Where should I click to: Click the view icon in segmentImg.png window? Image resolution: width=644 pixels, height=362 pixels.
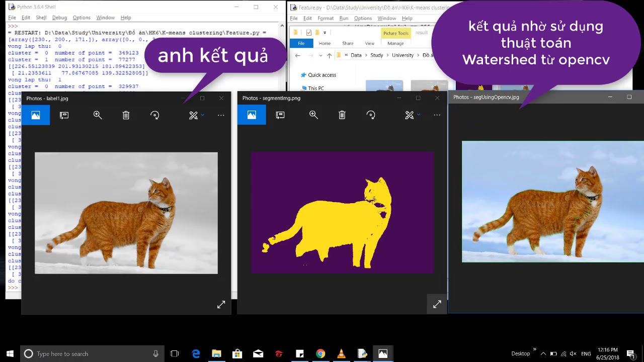pyautogui.click(x=252, y=115)
